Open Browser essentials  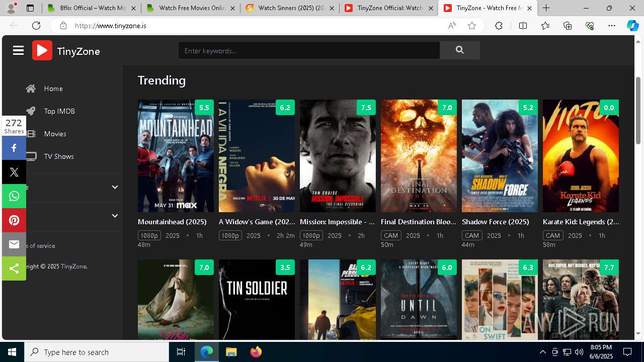click(x=590, y=26)
